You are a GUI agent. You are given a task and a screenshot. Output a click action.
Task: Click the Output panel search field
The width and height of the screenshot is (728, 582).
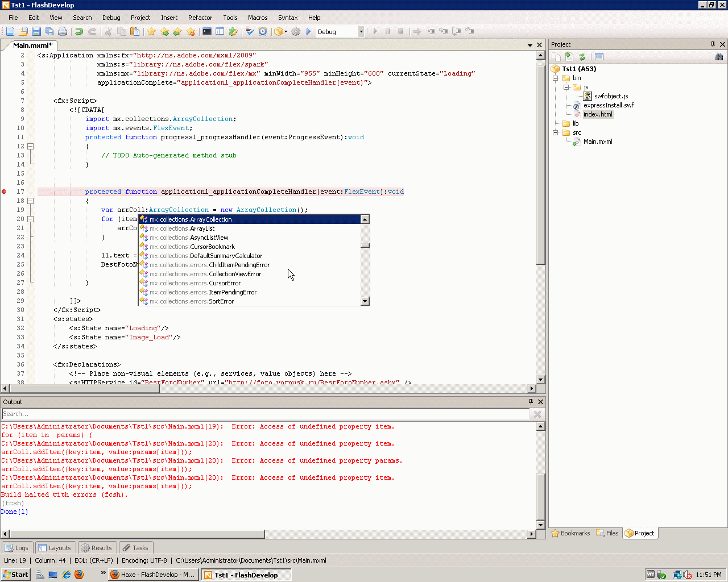[265, 414]
